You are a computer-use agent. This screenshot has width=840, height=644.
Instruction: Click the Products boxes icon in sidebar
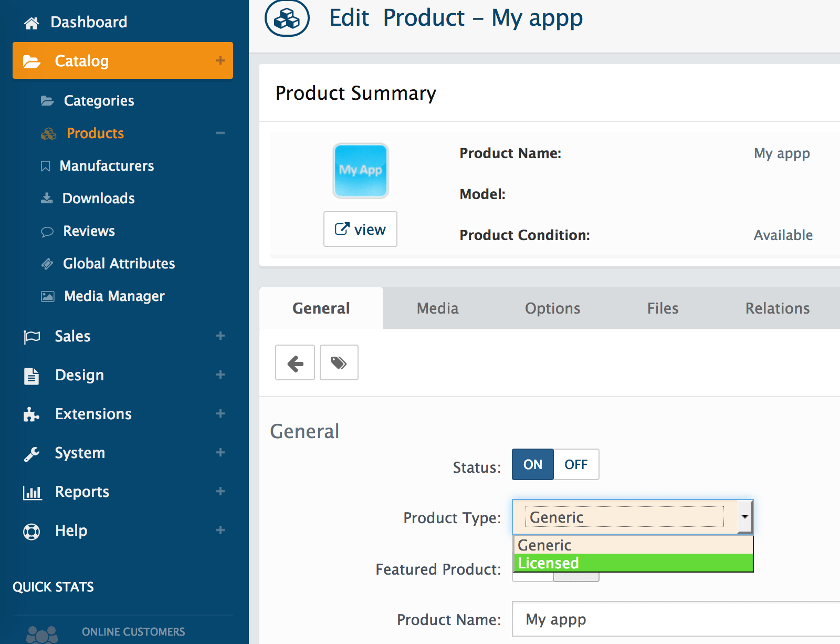pyautogui.click(x=48, y=133)
